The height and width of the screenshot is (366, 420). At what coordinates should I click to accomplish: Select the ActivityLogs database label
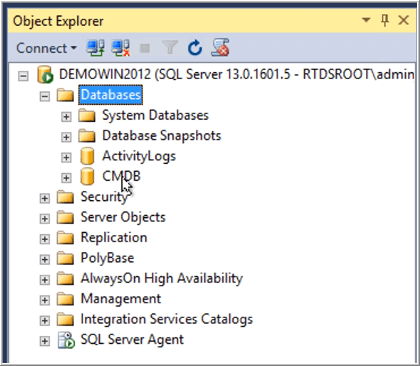pos(139,157)
